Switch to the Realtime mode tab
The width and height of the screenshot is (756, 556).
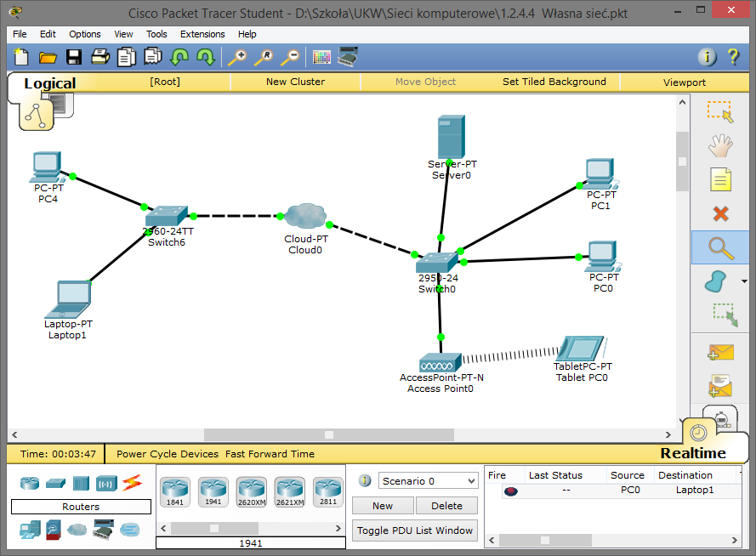[693, 453]
